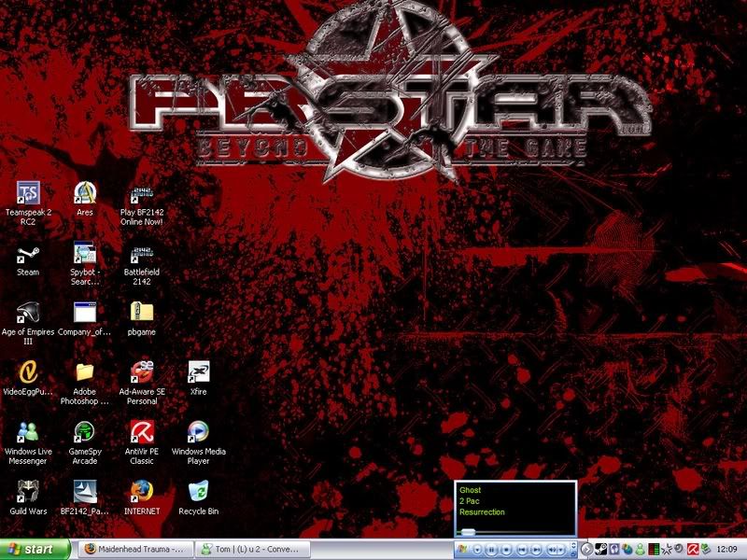The height and width of the screenshot is (560, 747).
Task: Select the Age of Empires III icon
Action: [28, 323]
